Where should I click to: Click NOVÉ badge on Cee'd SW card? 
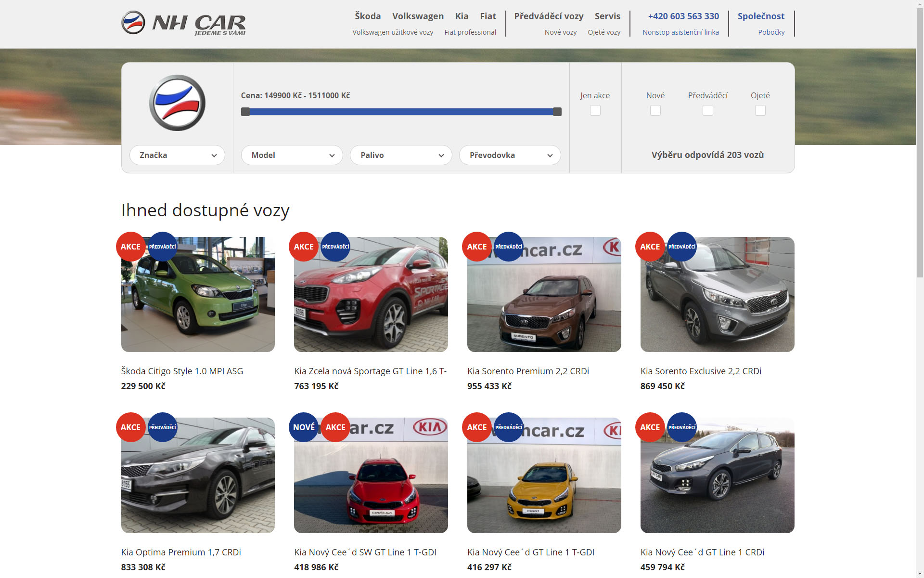point(304,427)
